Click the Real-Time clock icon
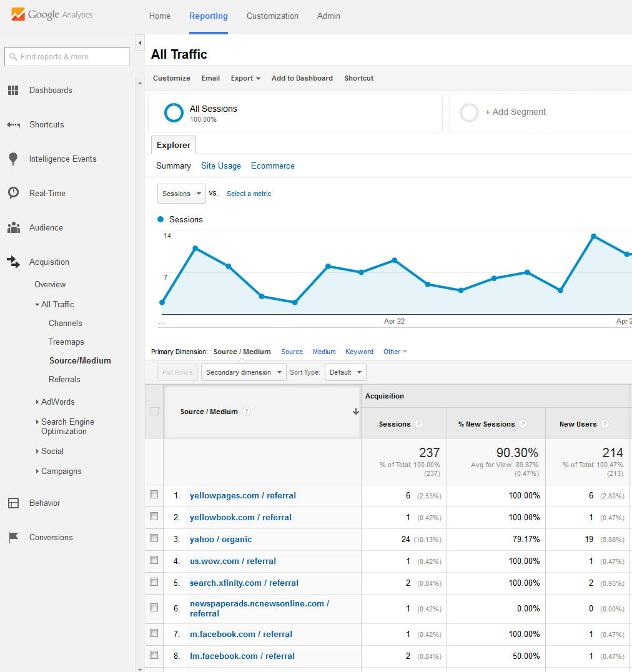 click(x=13, y=193)
